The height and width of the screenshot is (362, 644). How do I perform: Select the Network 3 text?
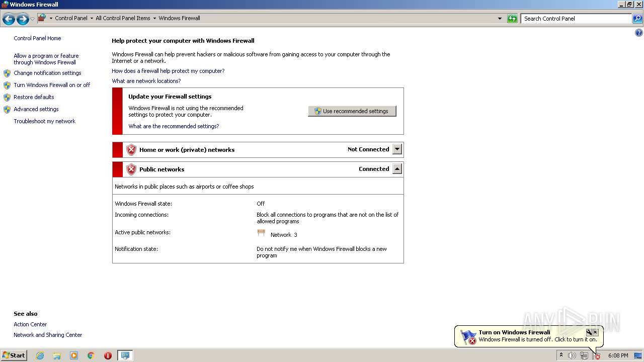pos(284,235)
